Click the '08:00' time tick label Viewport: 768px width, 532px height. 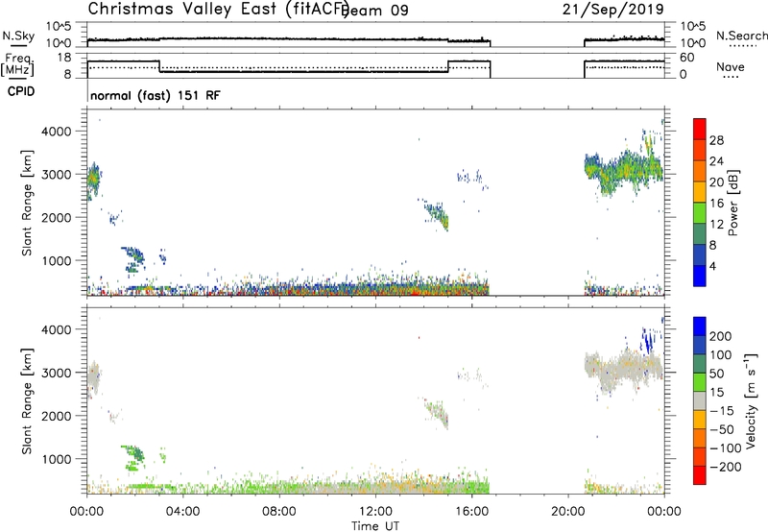[x=279, y=512]
